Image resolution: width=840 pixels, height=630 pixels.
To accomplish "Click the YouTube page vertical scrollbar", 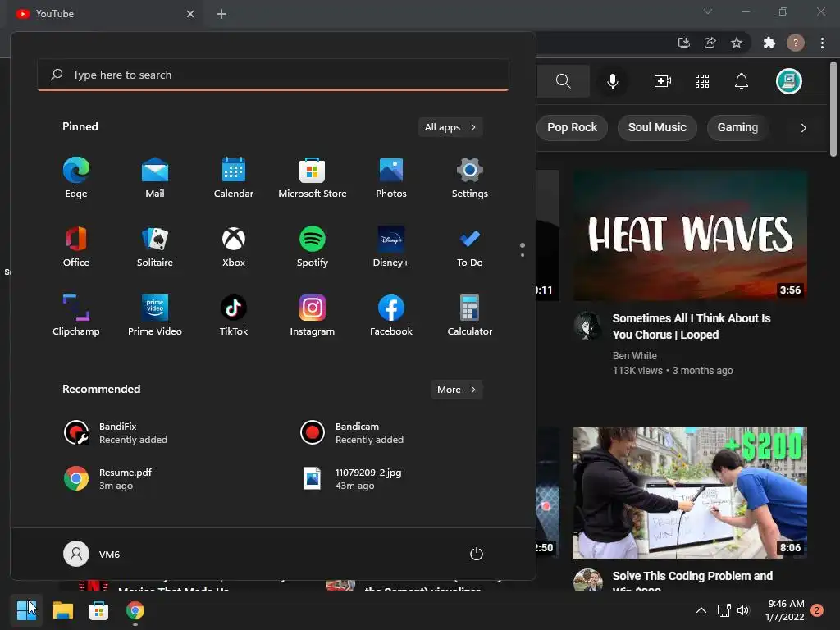I will tap(833, 110).
